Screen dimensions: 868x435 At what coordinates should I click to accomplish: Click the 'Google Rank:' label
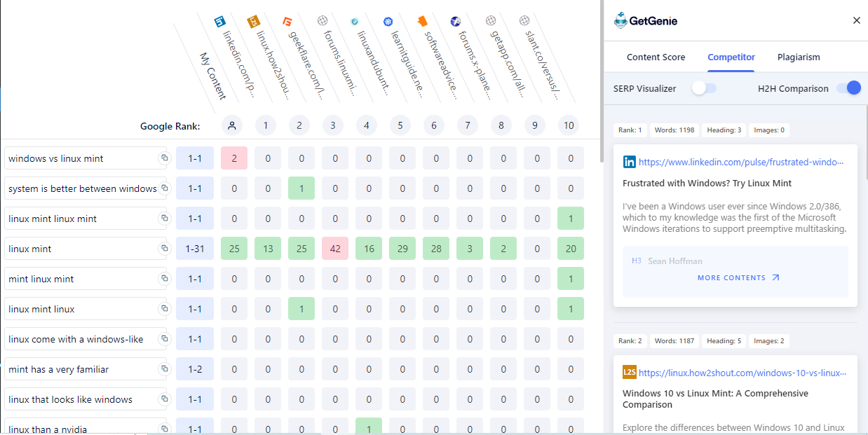tap(170, 127)
